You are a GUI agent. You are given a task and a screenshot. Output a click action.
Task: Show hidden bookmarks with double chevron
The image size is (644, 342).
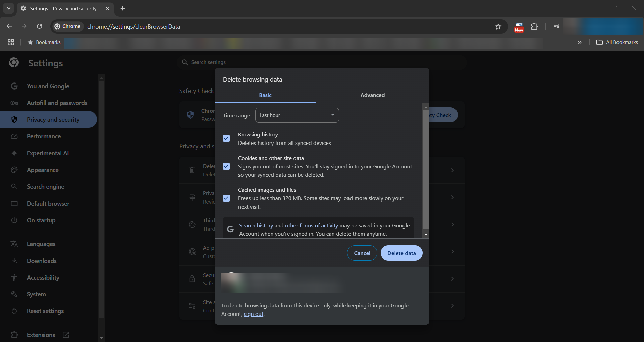(579, 42)
